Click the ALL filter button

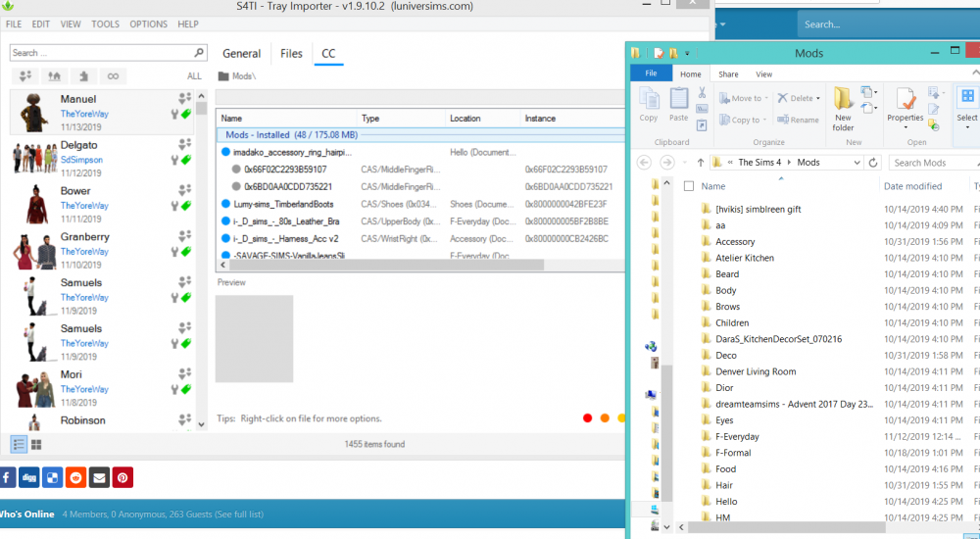194,76
